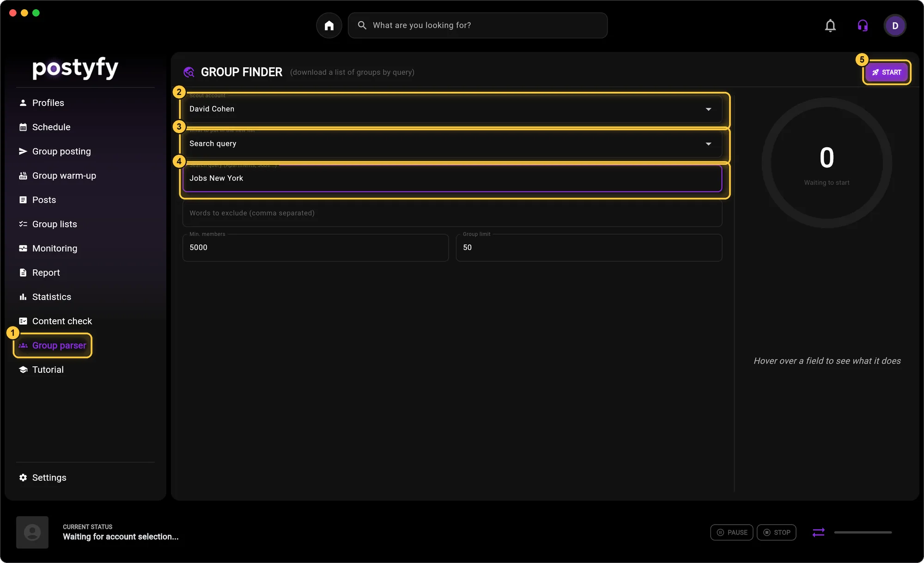The width and height of the screenshot is (924, 563).
Task: Click the Group lists checklist icon
Action: click(23, 224)
